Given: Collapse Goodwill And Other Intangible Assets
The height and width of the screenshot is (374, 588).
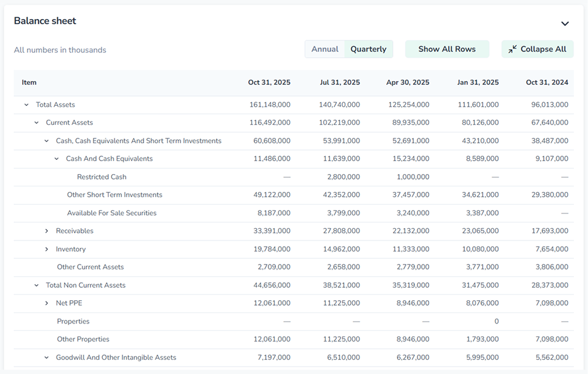Looking at the screenshot, I should point(47,357).
